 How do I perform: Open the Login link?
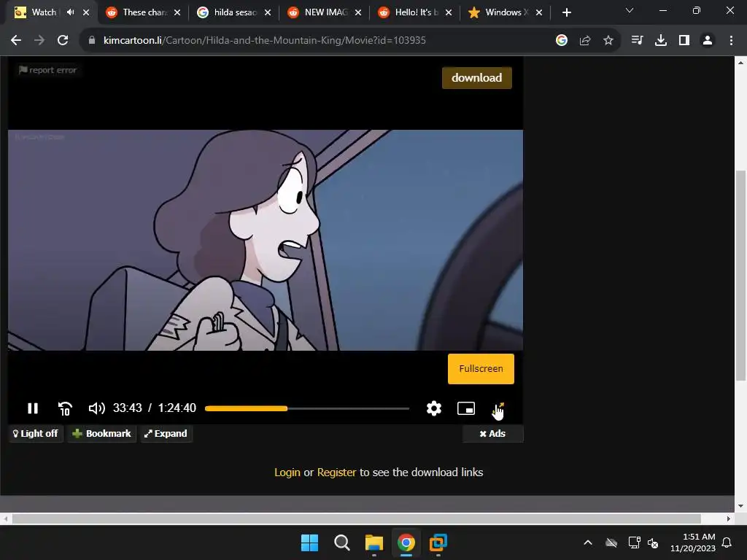coord(287,472)
